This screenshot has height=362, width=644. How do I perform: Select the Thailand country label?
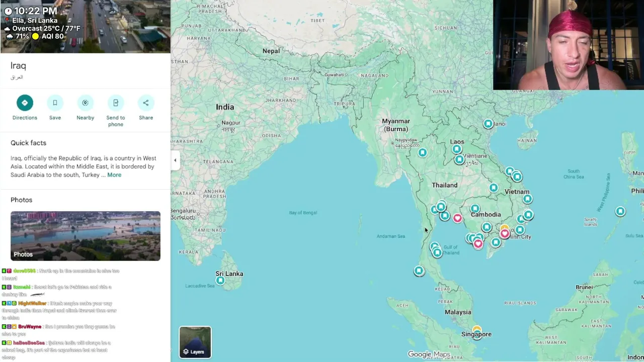pyautogui.click(x=445, y=185)
